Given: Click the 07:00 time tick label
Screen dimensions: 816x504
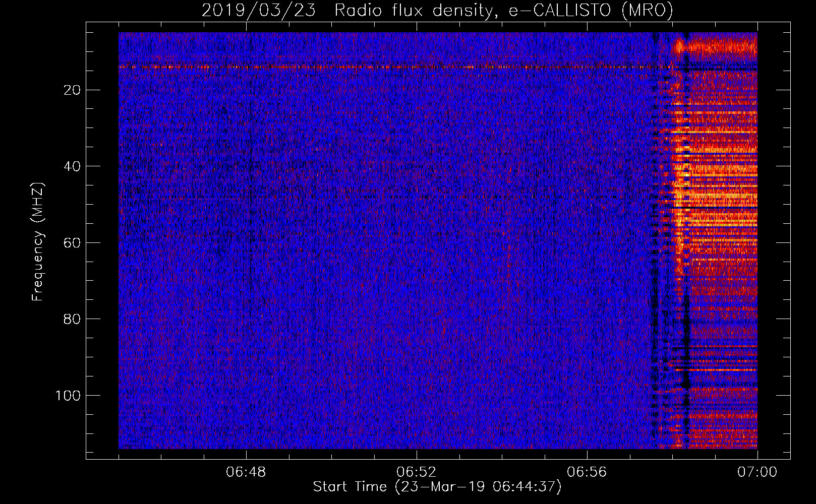Looking at the screenshot, I should pyautogui.click(x=757, y=472).
